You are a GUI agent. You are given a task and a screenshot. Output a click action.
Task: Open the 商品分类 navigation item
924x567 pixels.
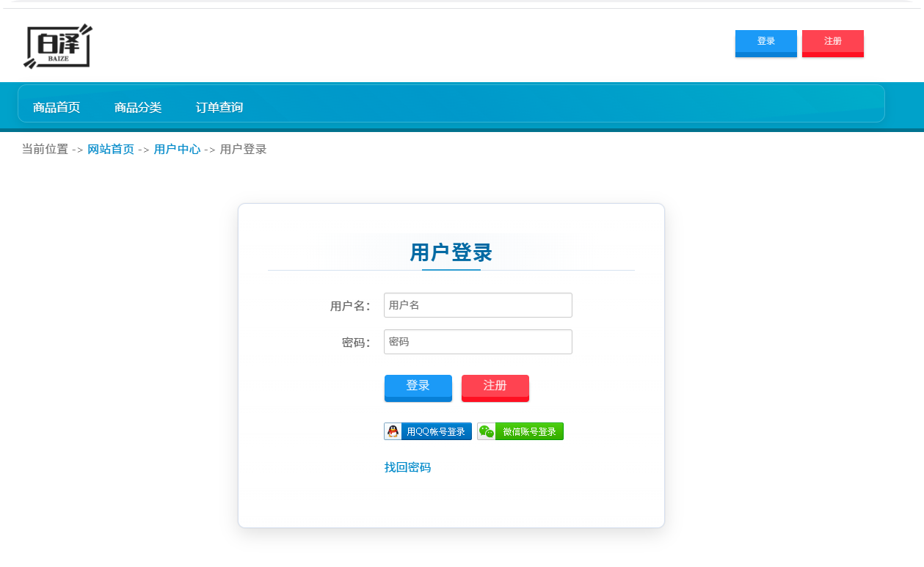138,108
